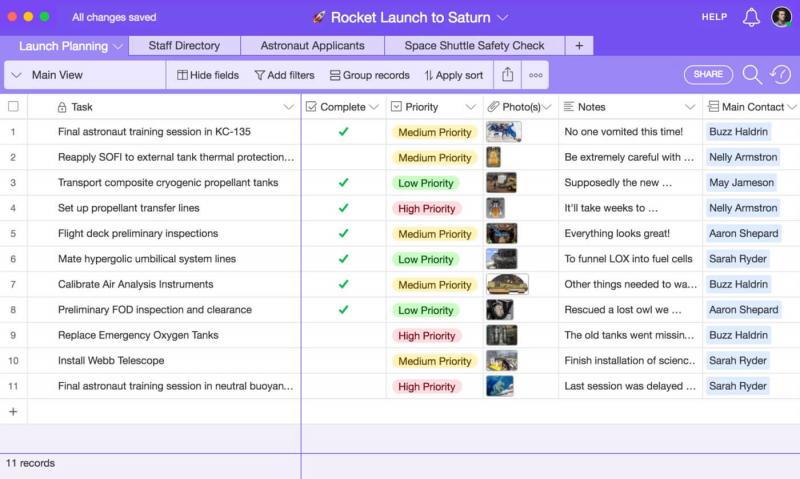Toggle the select-all records checkbox
The height and width of the screenshot is (479, 800).
[13, 106]
